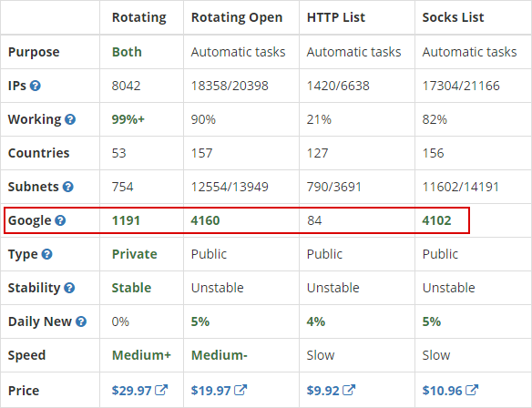532x408 pixels.
Task: Select the Price row label
Action: point(24,391)
